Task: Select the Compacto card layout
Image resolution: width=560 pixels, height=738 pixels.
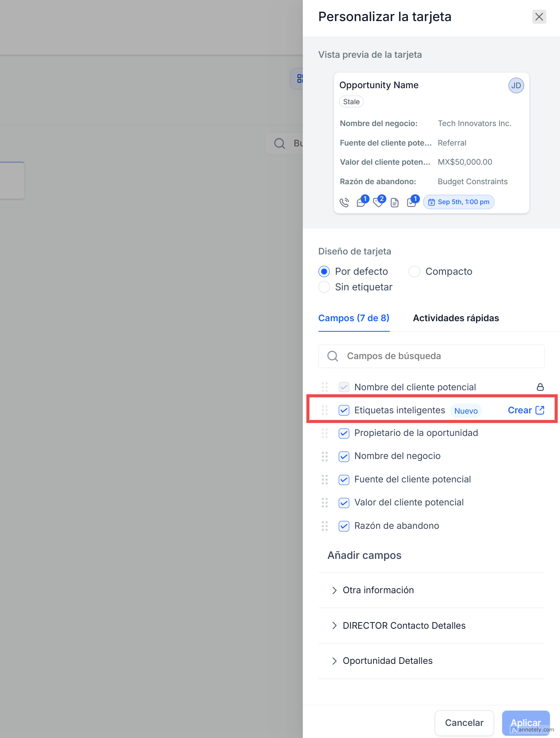Action: 414,272
